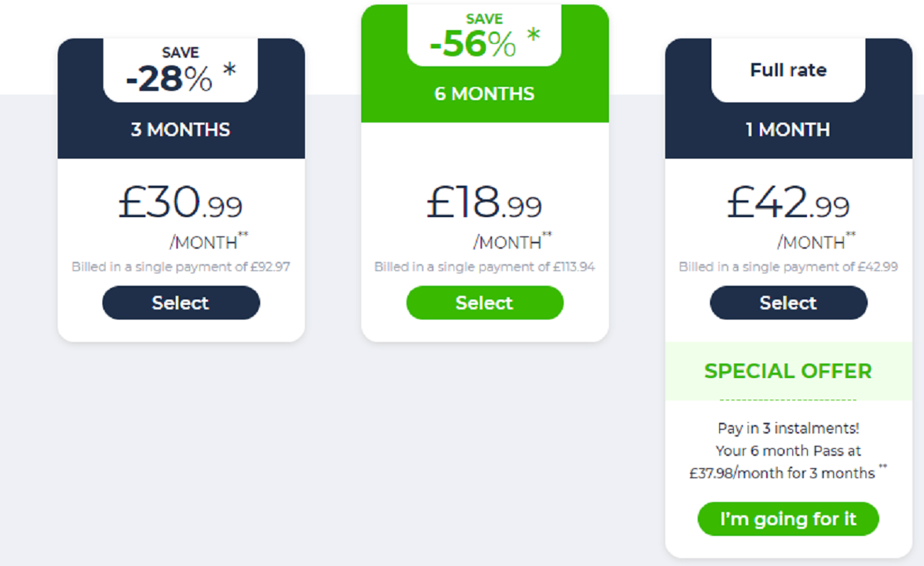Click "Billed in a single payment of £42.99"
Image resolution: width=924 pixels, height=566 pixels.
point(788,267)
